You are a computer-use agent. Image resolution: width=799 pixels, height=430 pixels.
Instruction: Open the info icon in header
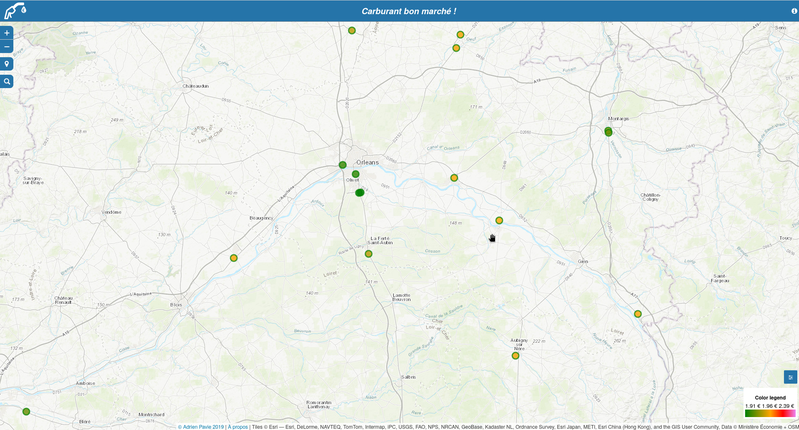(793, 11)
